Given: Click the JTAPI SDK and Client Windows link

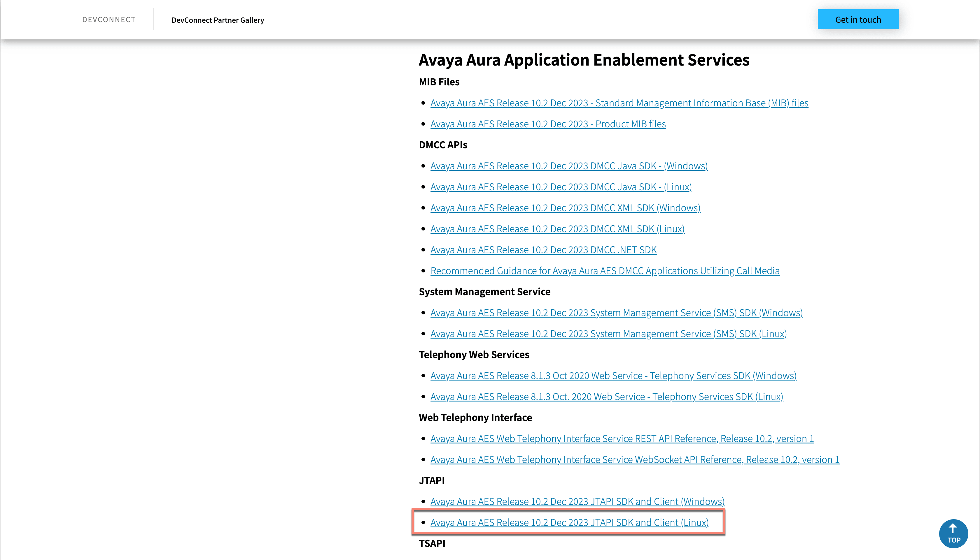Looking at the screenshot, I should (577, 502).
